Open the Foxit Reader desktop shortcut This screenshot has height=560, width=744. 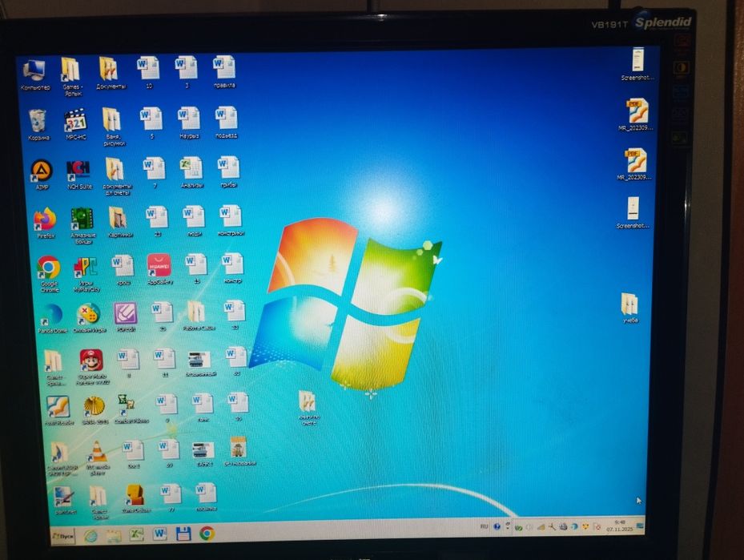[58, 410]
